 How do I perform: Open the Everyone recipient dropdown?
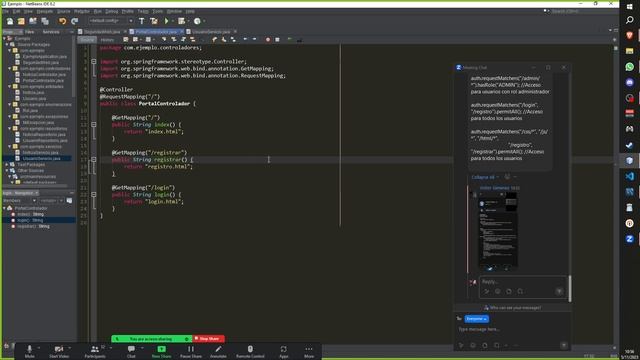click(476, 319)
